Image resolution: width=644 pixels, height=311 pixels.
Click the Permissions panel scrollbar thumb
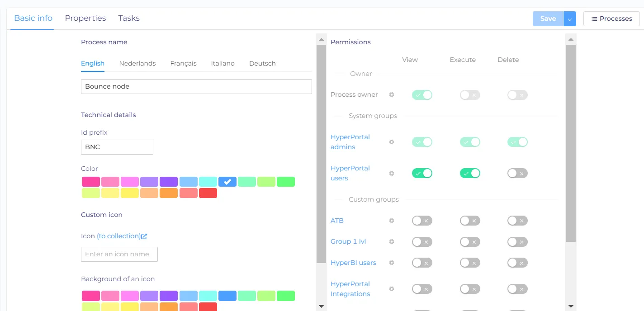571,143
